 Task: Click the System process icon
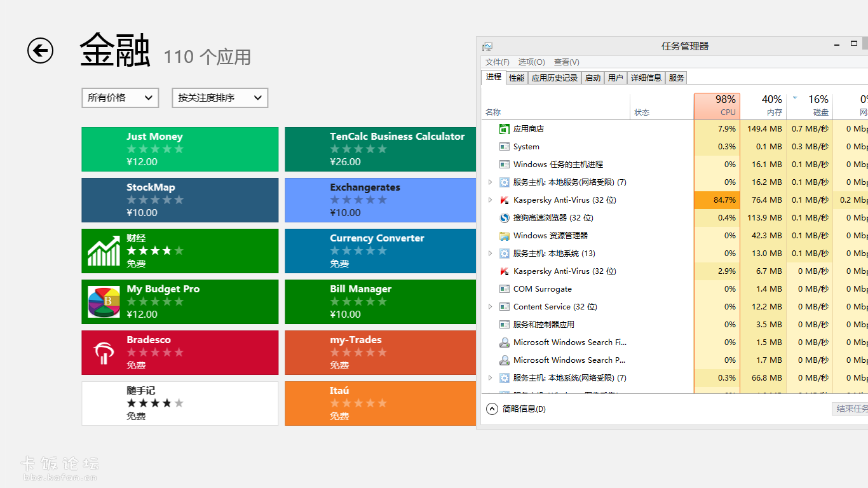click(x=505, y=146)
